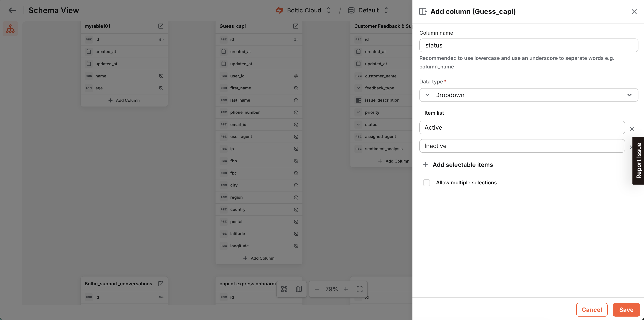
Task: Enable Allow multiple selections checkbox
Action: [426, 183]
